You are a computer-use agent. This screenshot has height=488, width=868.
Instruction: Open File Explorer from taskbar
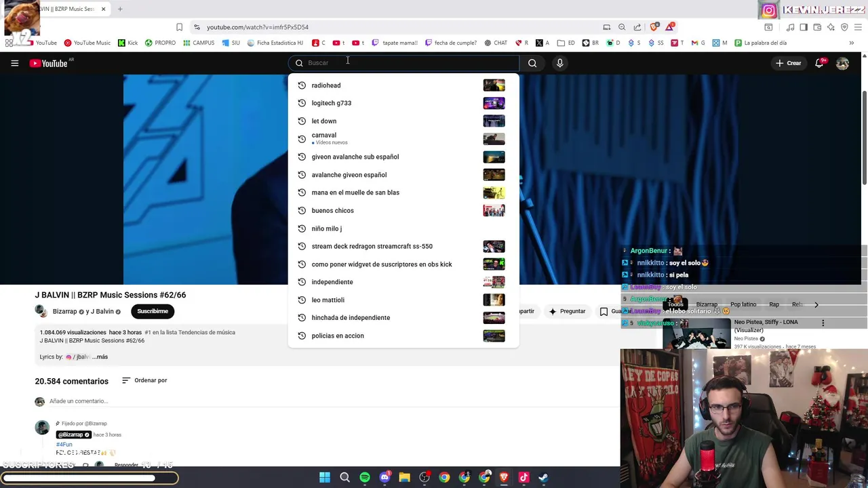[405, 477]
